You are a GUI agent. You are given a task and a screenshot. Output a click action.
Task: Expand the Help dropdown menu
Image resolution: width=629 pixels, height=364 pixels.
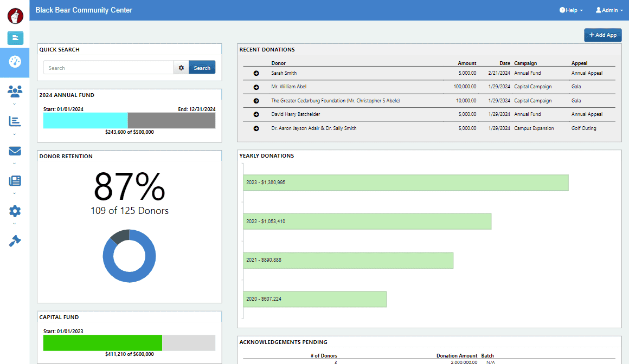tap(571, 10)
